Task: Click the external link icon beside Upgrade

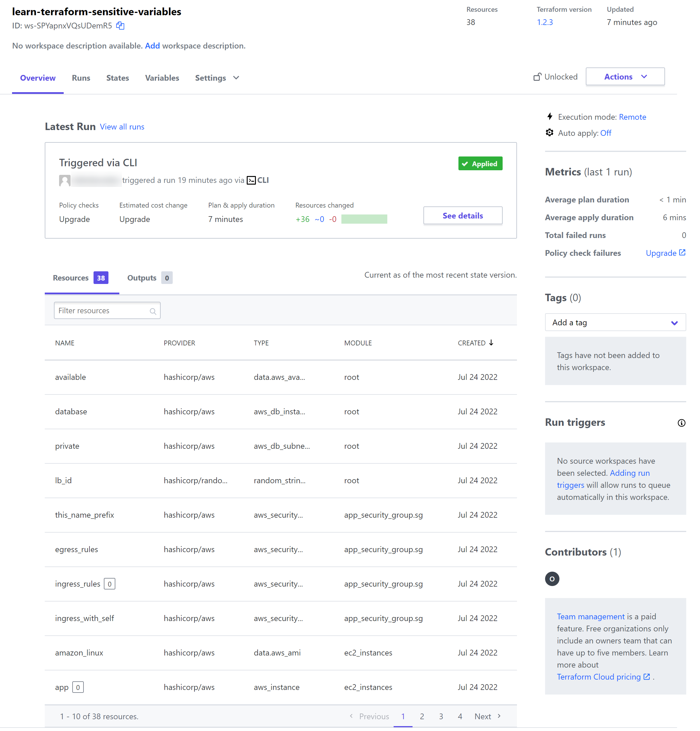Action: coord(683,252)
